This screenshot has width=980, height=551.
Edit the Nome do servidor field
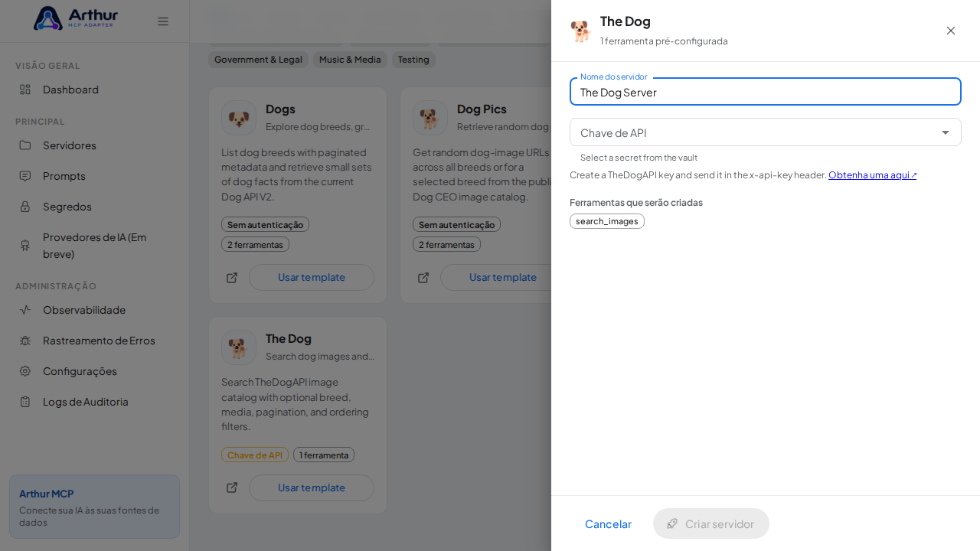(766, 92)
